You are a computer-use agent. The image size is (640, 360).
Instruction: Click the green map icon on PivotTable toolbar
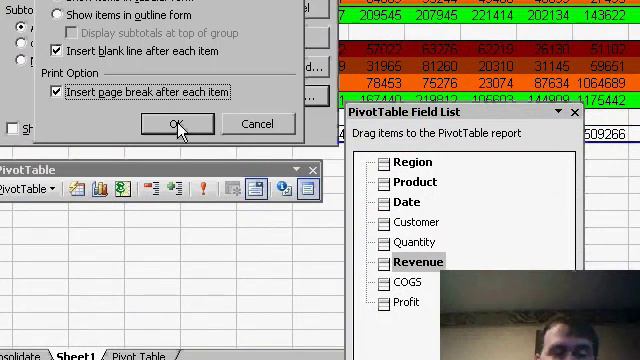(x=122, y=189)
